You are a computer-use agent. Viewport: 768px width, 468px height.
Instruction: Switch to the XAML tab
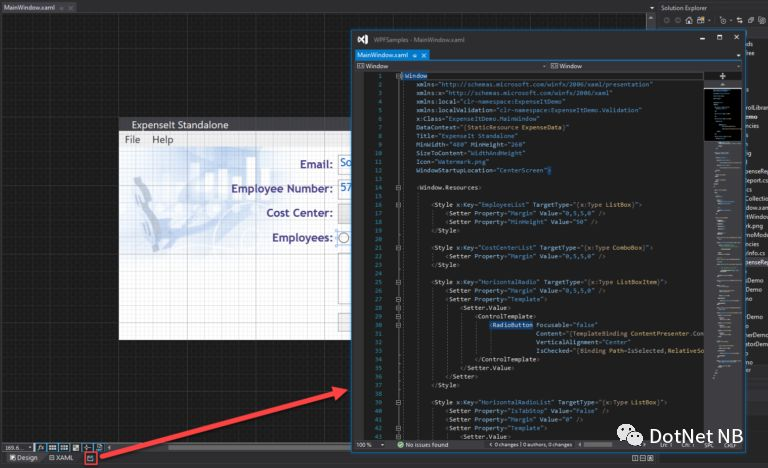click(61, 458)
